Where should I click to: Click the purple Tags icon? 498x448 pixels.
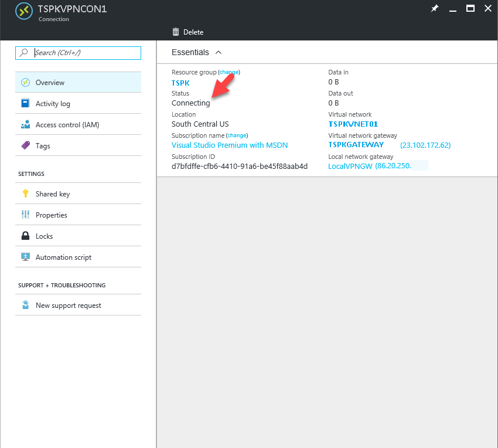click(x=25, y=145)
